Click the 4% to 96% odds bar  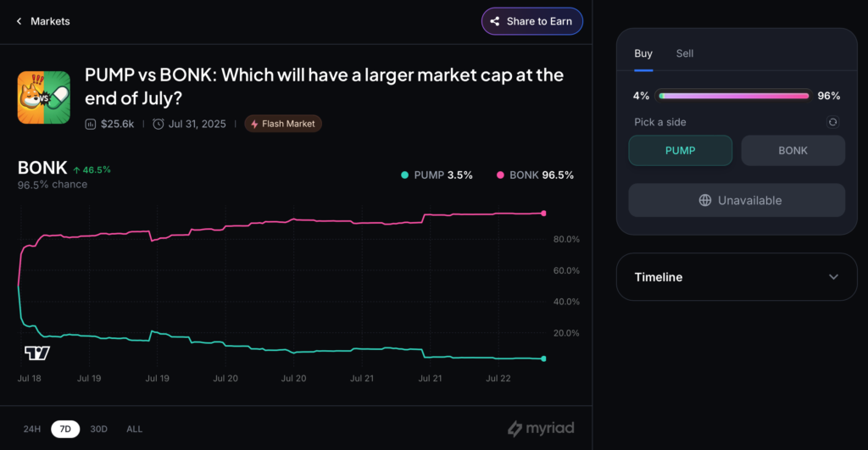click(733, 96)
